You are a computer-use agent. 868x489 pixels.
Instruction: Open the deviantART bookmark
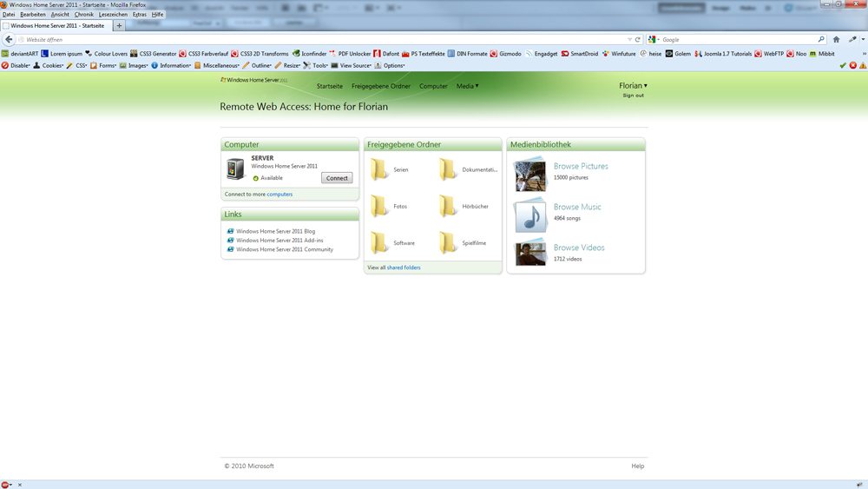pyautogui.click(x=20, y=54)
